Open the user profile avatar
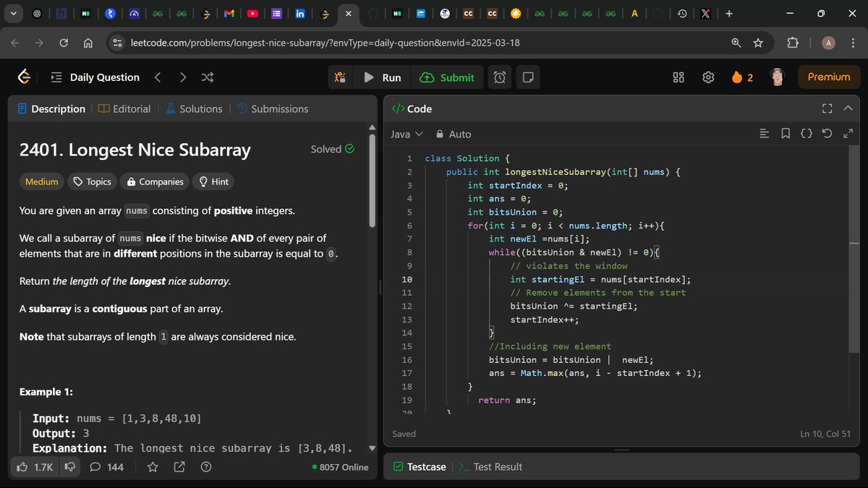 (x=778, y=77)
